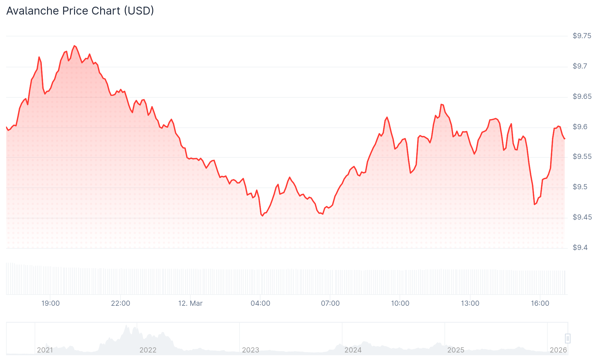Screen dimensions: 599x364
Task: Click the 22:00 time axis label
Action: pyautogui.click(x=121, y=303)
